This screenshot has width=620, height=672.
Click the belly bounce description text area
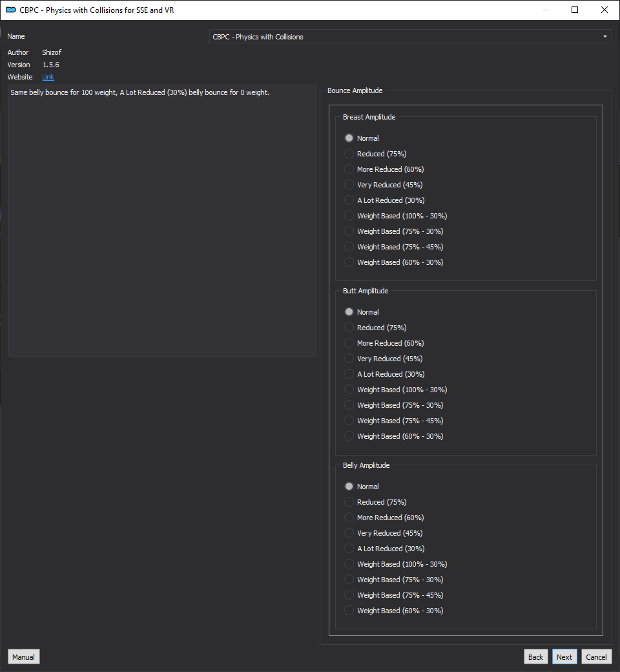tap(162, 221)
